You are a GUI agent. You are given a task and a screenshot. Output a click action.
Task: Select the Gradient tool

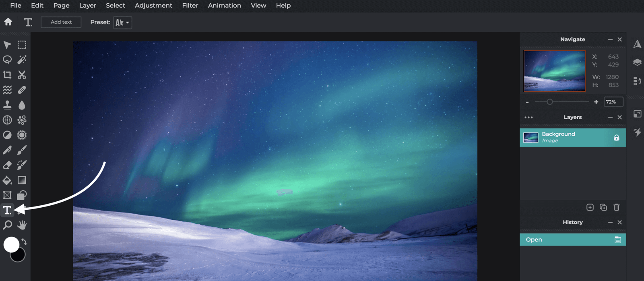coord(22,180)
